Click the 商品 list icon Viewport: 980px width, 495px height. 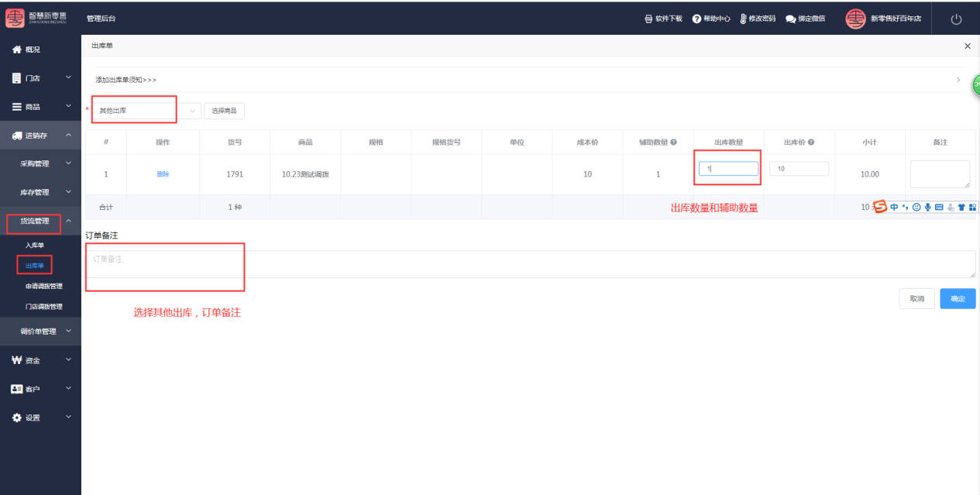pos(16,107)
